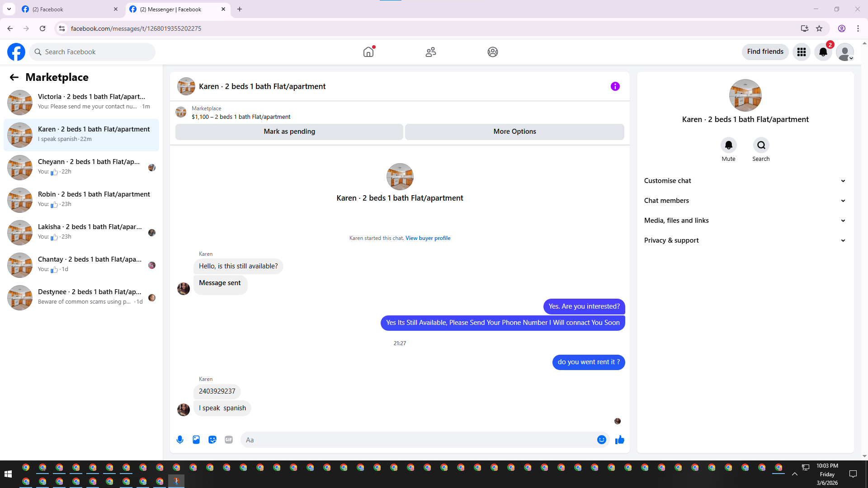Viewport: 868px width, 488px height.
Task: Click Mark as pending button
Action: click(x=289, y=131)
